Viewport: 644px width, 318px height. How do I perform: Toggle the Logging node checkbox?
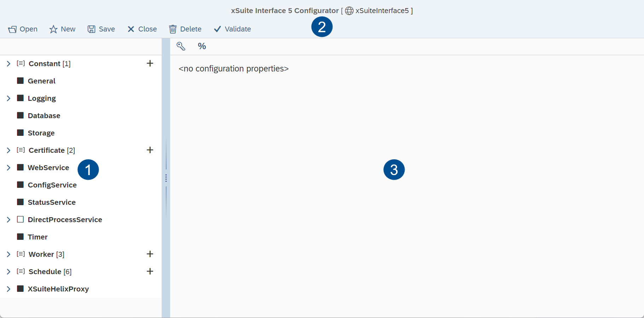tap(21, 98)
